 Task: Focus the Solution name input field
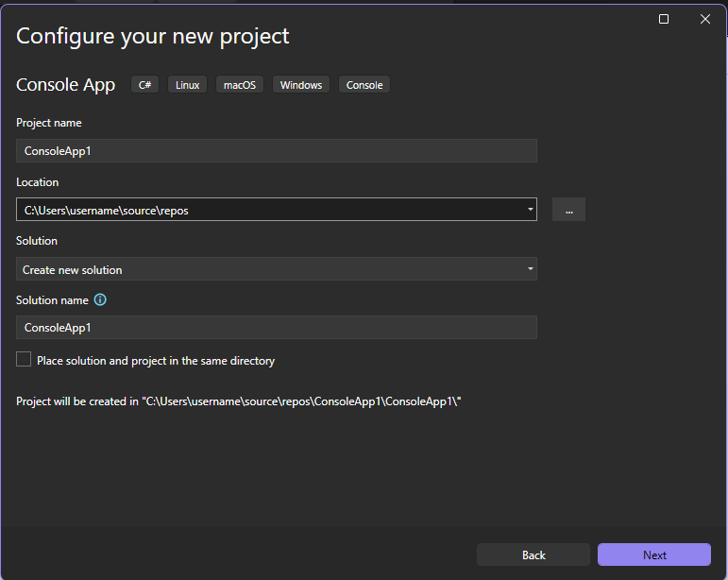click(x=276, y=328)
